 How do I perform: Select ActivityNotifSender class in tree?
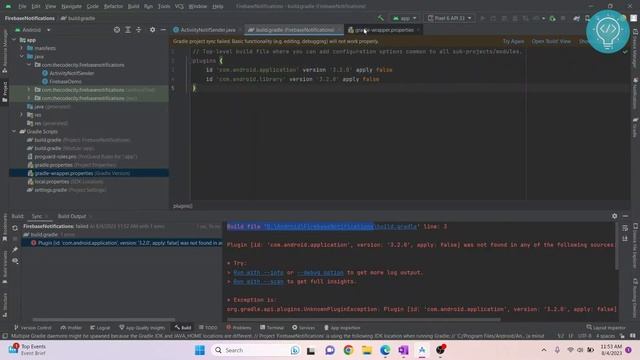click(72, 73)
